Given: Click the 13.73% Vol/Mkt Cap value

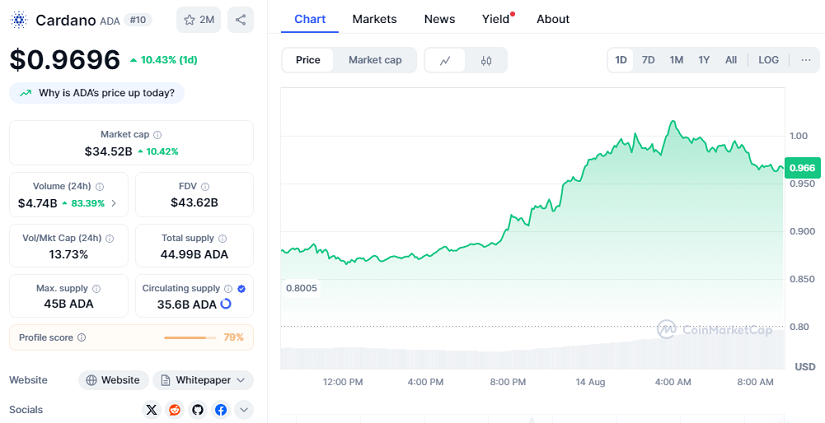Looking at the screenshot, I should tap(68, 255).
